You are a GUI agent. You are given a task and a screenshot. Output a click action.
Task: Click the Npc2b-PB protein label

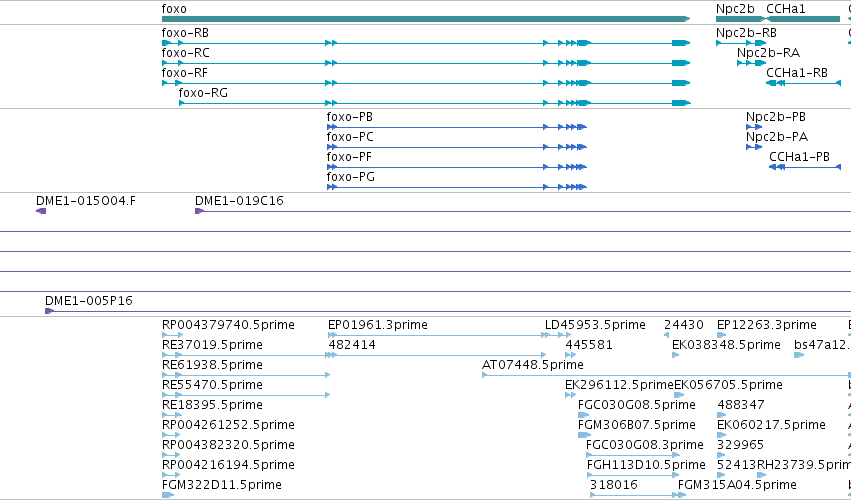[x=776, y=117]
